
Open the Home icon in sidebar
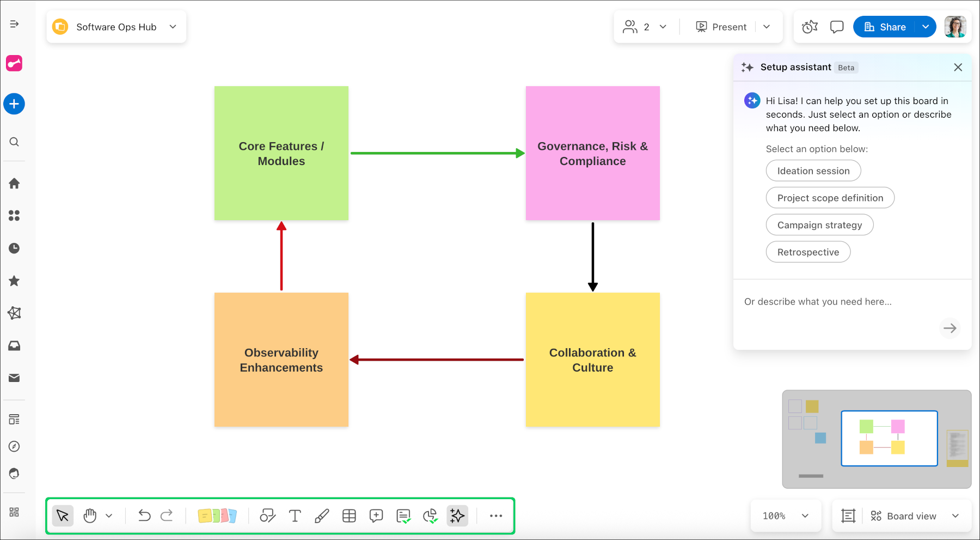click(14, 184)
